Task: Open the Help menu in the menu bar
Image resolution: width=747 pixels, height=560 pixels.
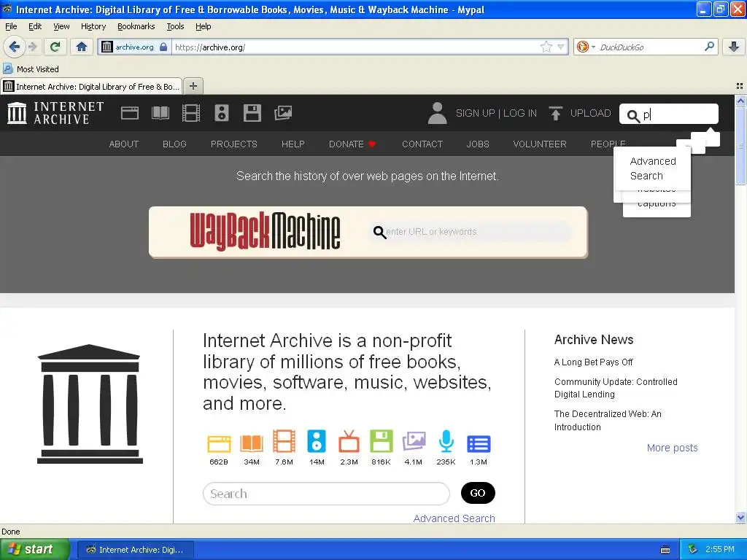Action: point(203,26)
